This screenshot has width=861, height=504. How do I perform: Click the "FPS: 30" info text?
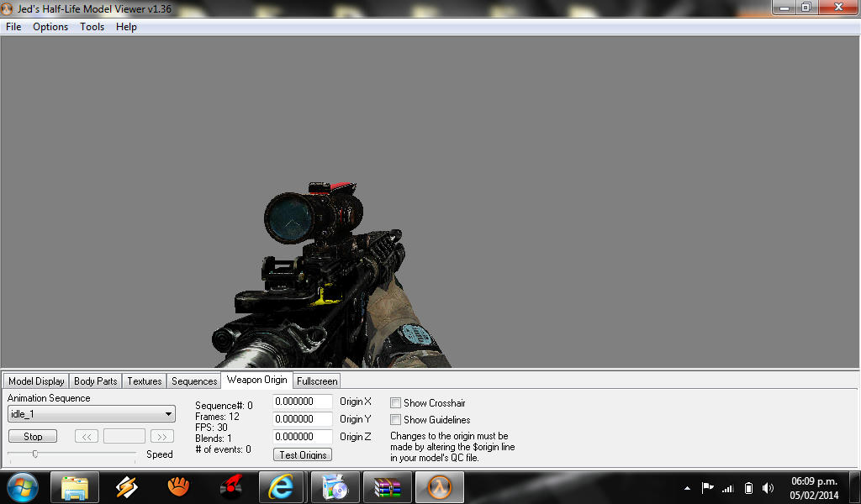point(211,428)
